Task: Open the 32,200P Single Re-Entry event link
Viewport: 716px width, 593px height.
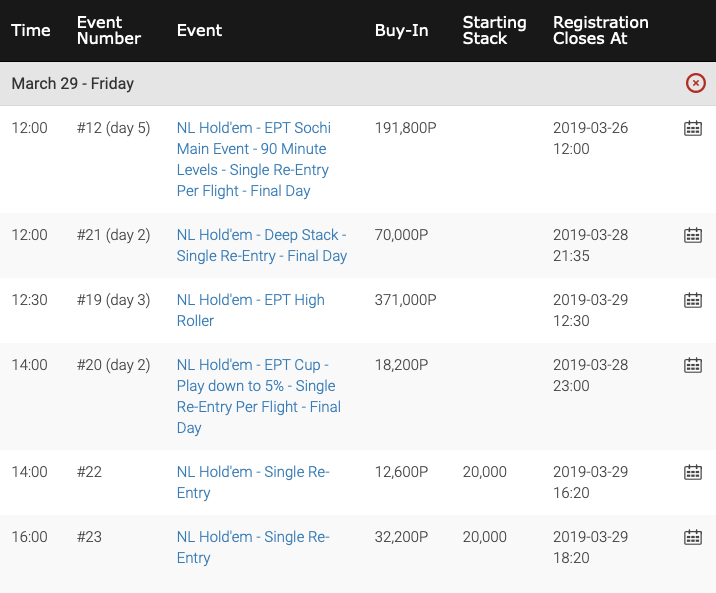Action: 253,547
